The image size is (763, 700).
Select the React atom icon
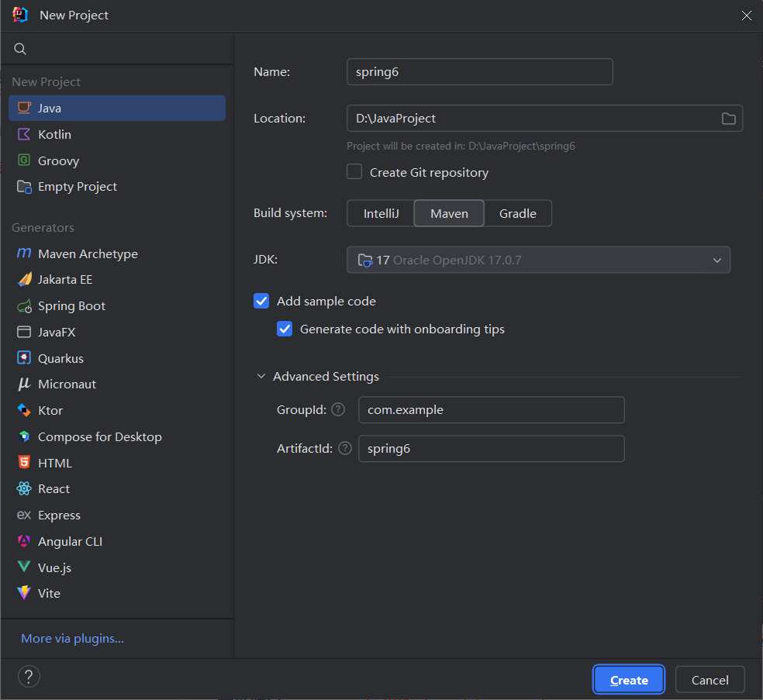coord(24,488)
